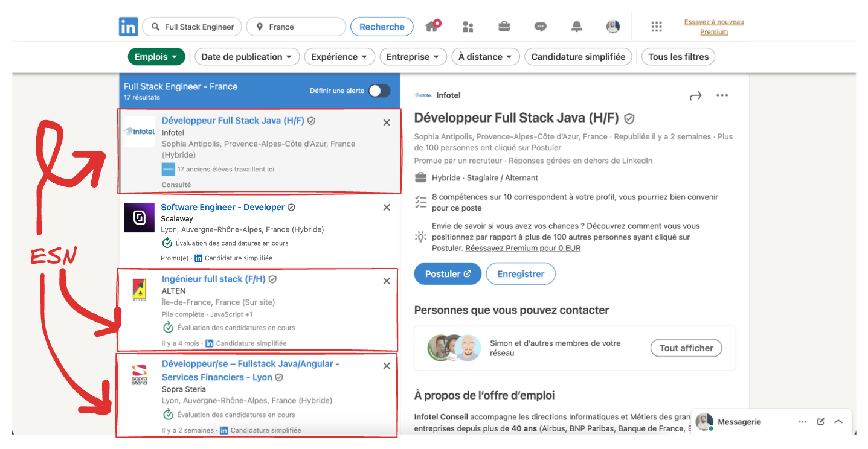Viewport: 868px width, 449px height.
Task: Open the Emplois dropdown
Action: pos(156,57)
